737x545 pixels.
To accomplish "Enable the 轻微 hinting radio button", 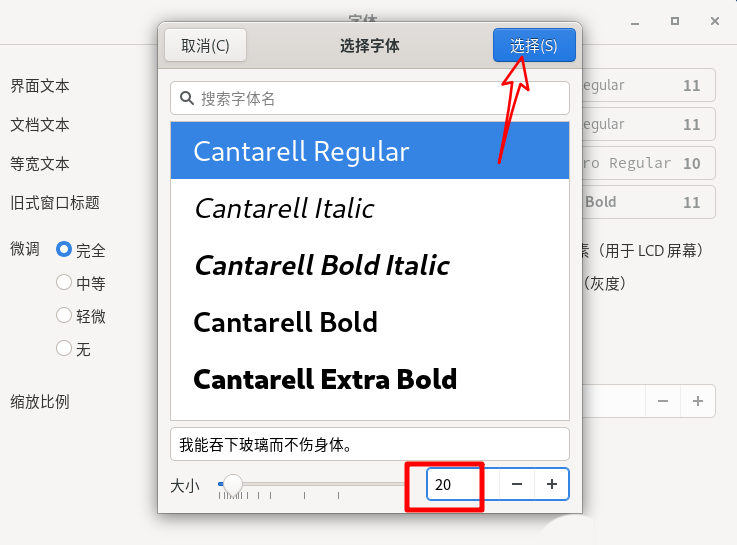I will point(64,316).
